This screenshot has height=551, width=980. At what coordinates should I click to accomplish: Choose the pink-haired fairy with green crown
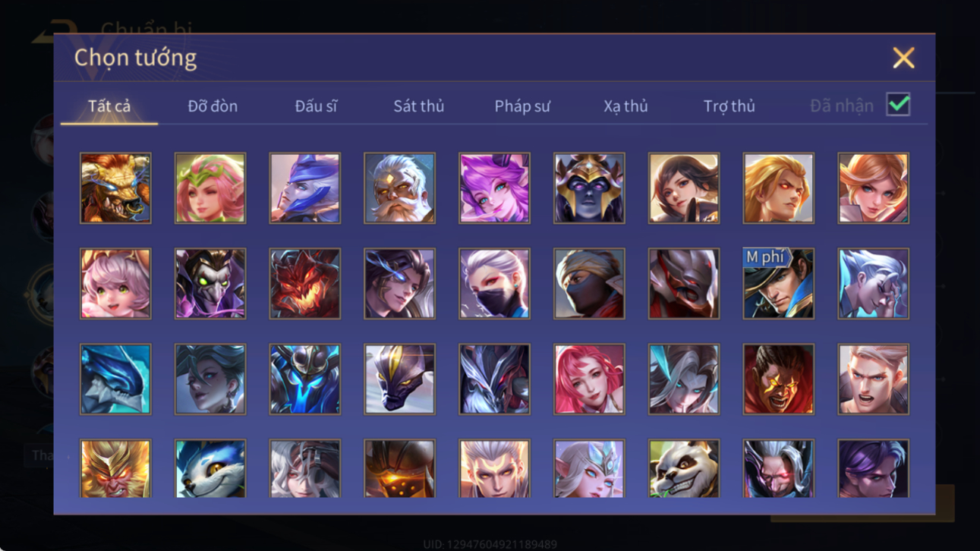point(210,188)
